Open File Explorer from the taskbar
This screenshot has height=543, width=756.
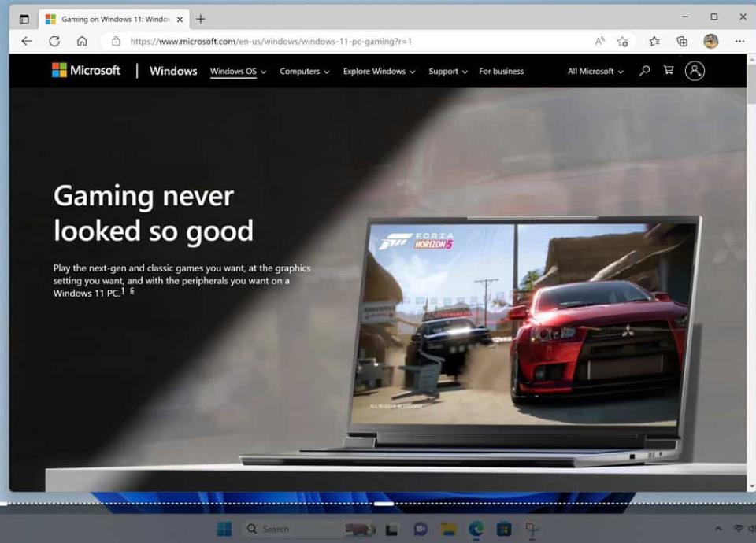tap(448, 529)
